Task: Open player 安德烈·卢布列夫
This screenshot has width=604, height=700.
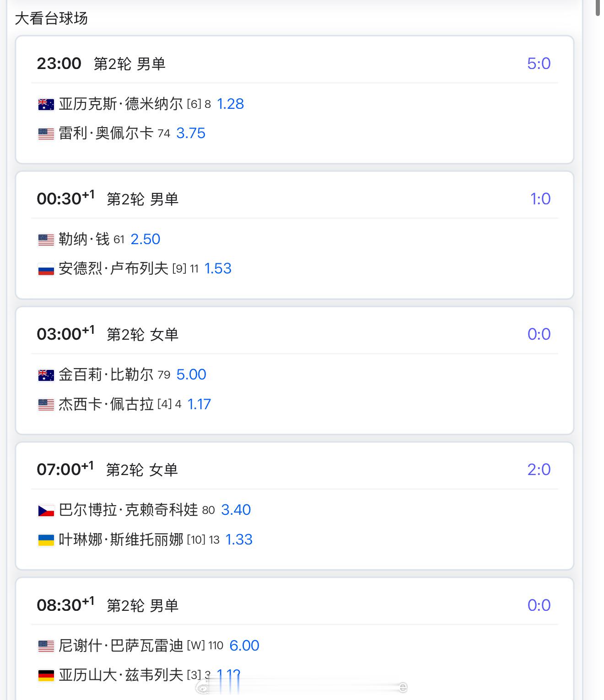Action: coord(113,268)
